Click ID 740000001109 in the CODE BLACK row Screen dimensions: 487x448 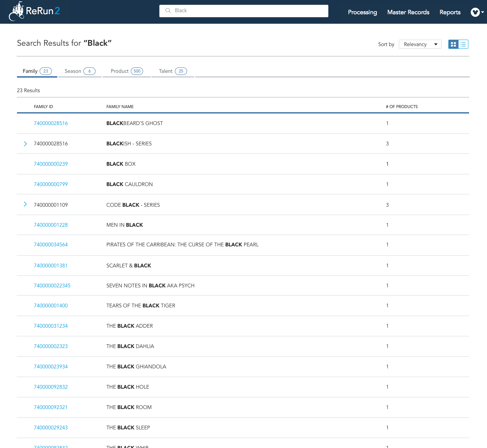[x=51, y=205]
